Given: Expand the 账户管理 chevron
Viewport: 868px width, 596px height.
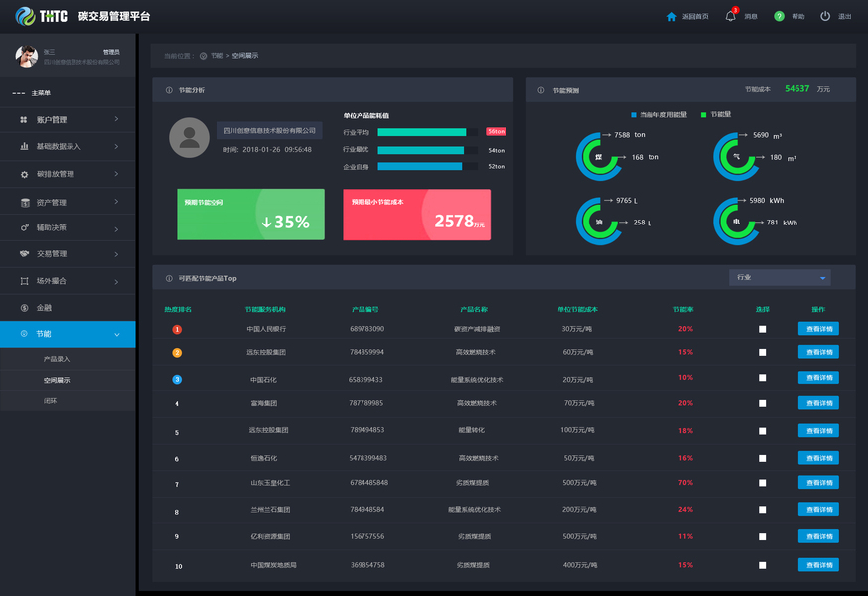Looking at the screenshot, I should 116,119.
